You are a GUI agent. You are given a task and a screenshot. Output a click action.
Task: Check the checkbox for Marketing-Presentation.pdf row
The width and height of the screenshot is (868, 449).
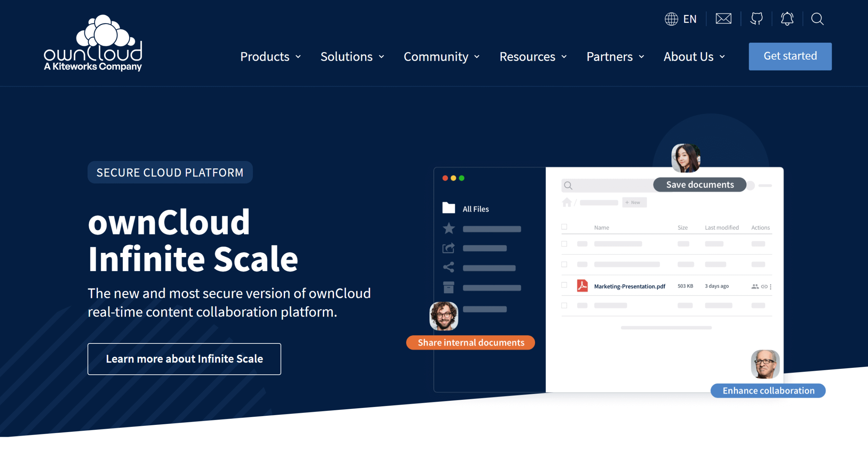[564, 285]
